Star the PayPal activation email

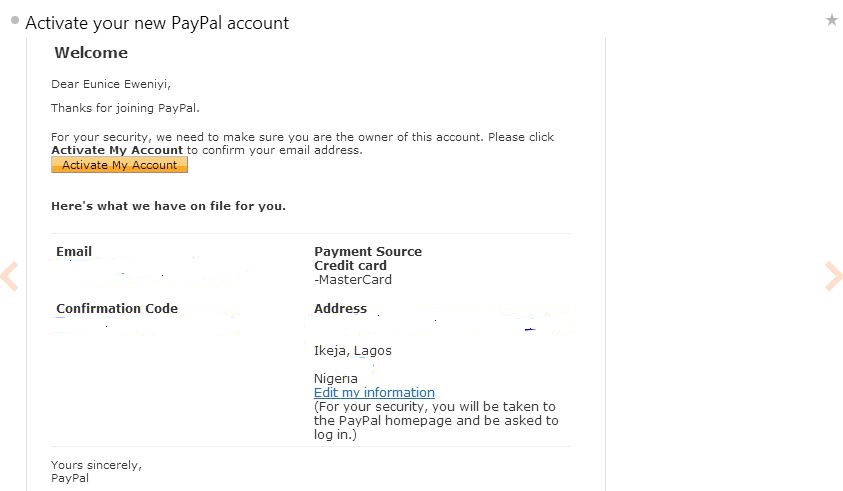831,20
